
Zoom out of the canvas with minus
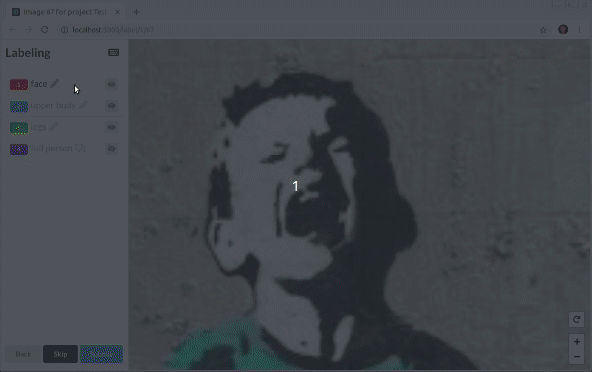coord(577,357)
